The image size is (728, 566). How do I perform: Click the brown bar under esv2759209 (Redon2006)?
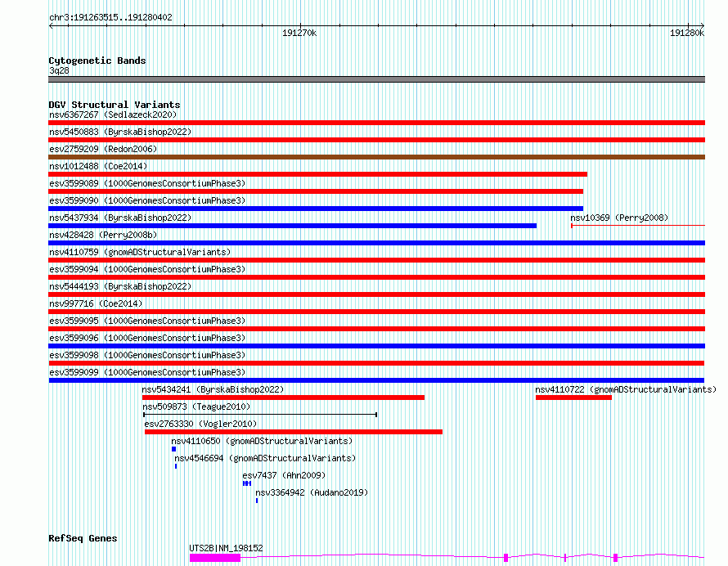(376, 157)
